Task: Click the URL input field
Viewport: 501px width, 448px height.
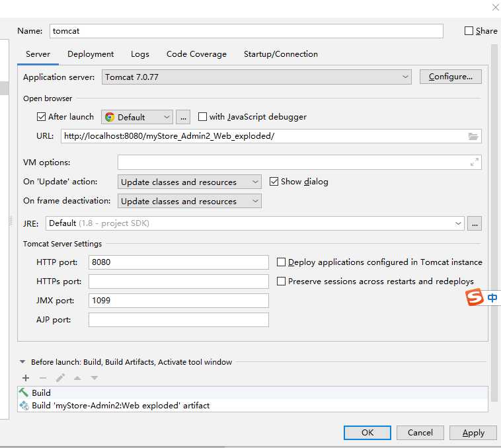Action: point(271,136)
